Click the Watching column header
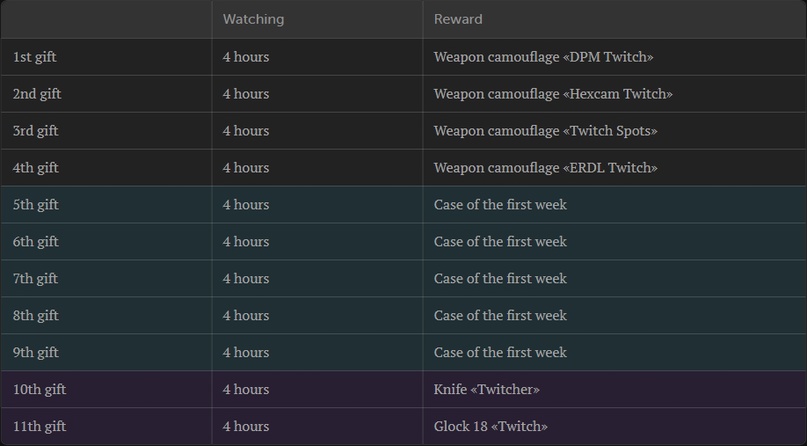 (x=253, y=19)
